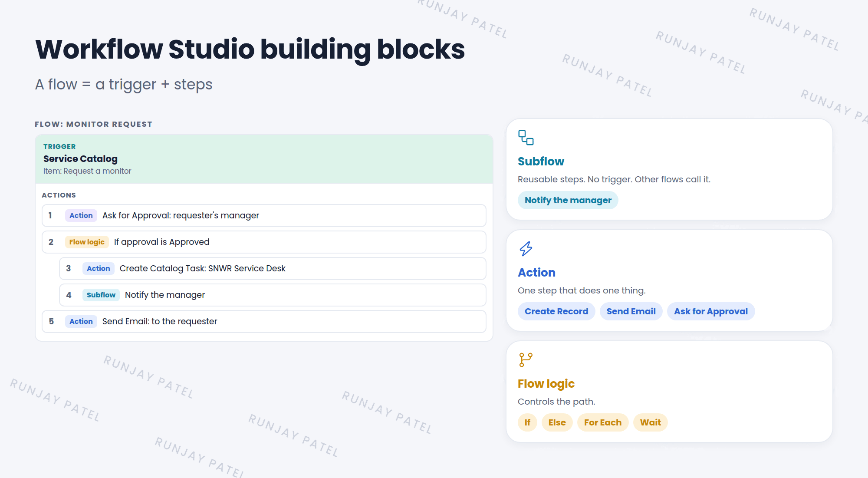The image size is (868, 478).
Task: Click the 'A flow = a trigger + steps' subtitle
Action: tap(124, 84)
